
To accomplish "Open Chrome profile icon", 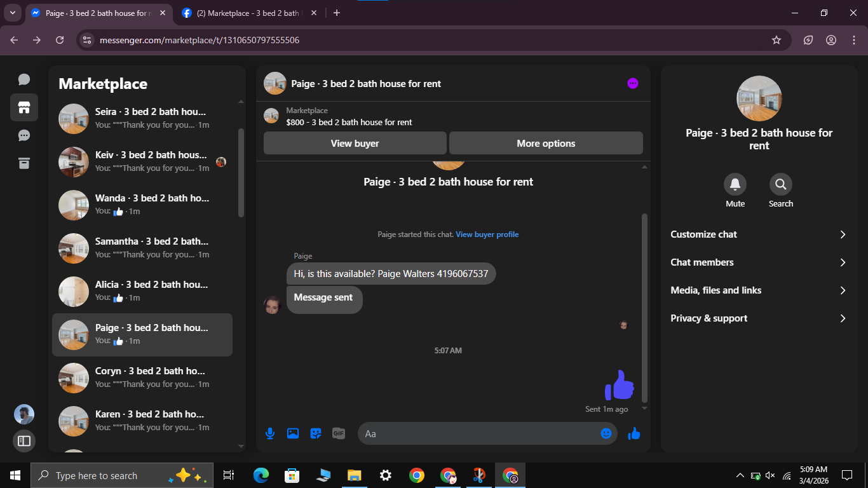I will [831, 40].
